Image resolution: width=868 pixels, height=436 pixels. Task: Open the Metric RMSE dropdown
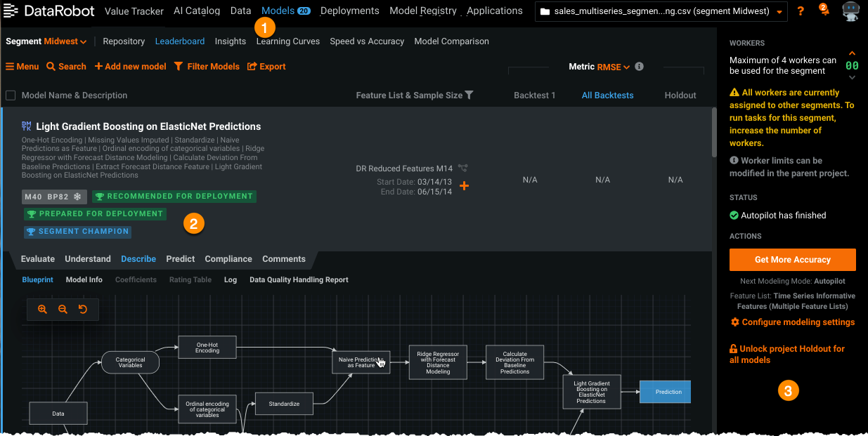click(x=613, y=67)
